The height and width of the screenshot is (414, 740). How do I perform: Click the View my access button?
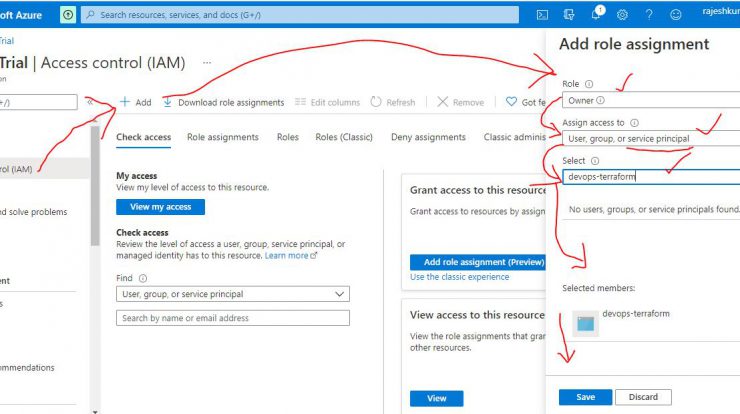click(x=160, y=207)
